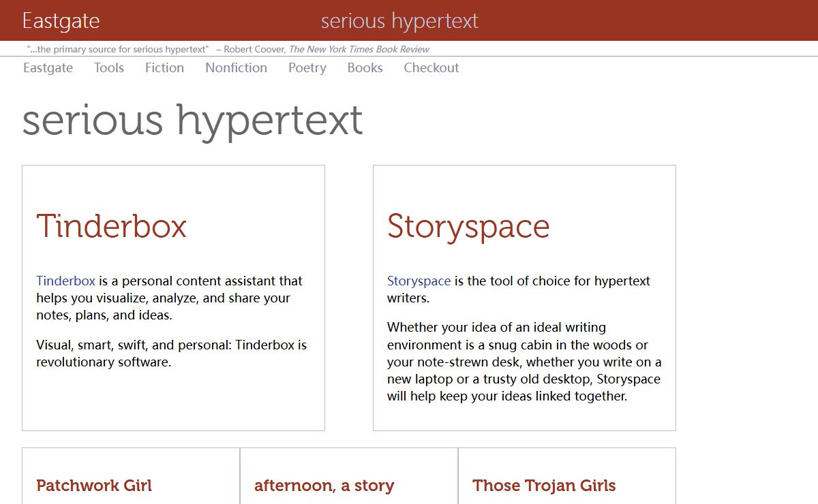Open the Books menu item

[x=365, y=68]
